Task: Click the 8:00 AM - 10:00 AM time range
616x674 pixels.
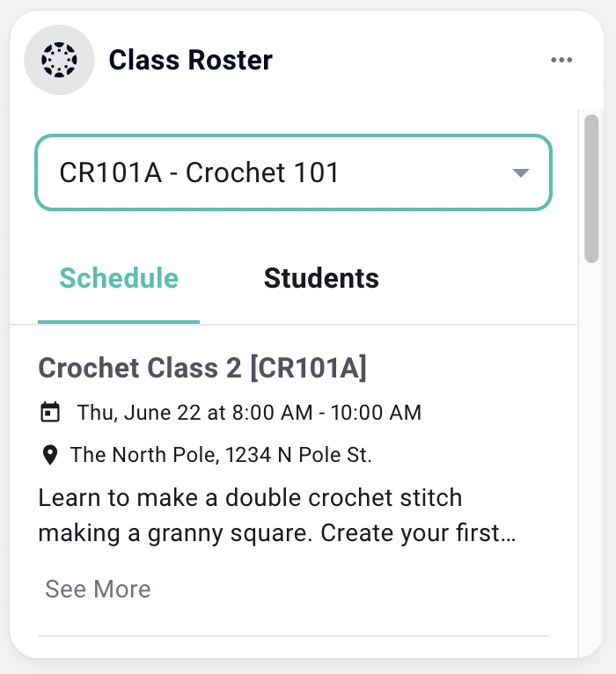Action: coord(326,413)
